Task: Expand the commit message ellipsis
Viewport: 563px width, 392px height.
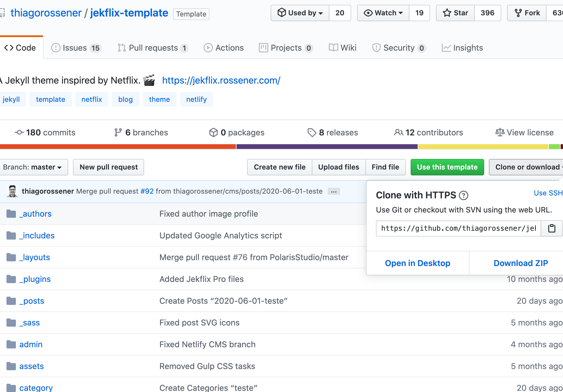Action: coord(333,191)
